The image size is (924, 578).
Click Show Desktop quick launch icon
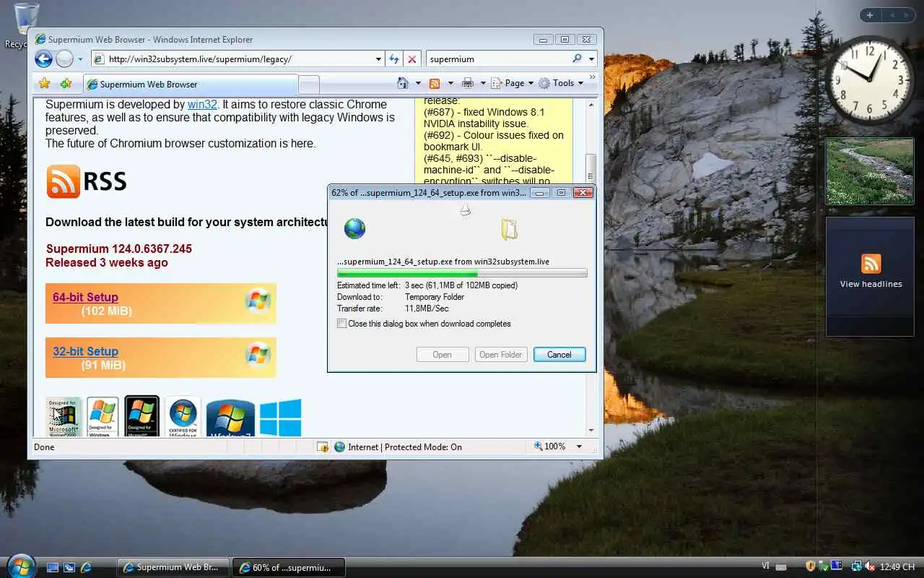click(x=53, y=568)
